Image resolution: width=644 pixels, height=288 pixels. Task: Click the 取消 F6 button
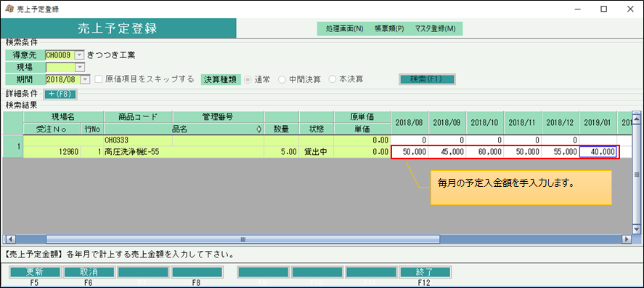coord(89,272)
